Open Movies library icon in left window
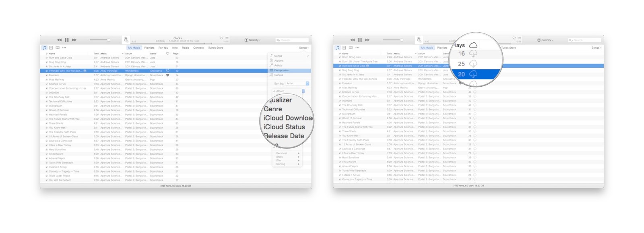Image resolution: width=644 pixels, height=233 pixels. pyautogui.click(x=51, y=48)
